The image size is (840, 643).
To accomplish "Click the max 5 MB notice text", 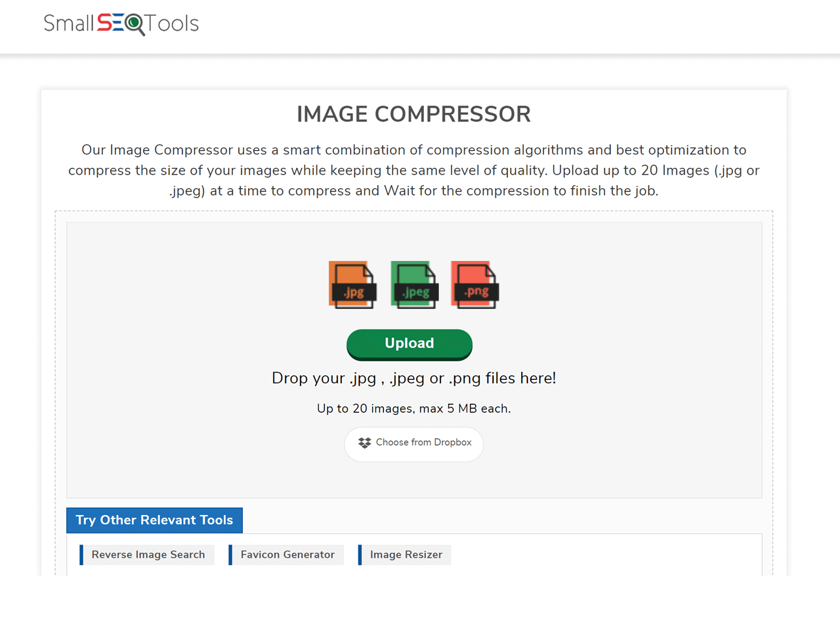I will coord(413,408).
